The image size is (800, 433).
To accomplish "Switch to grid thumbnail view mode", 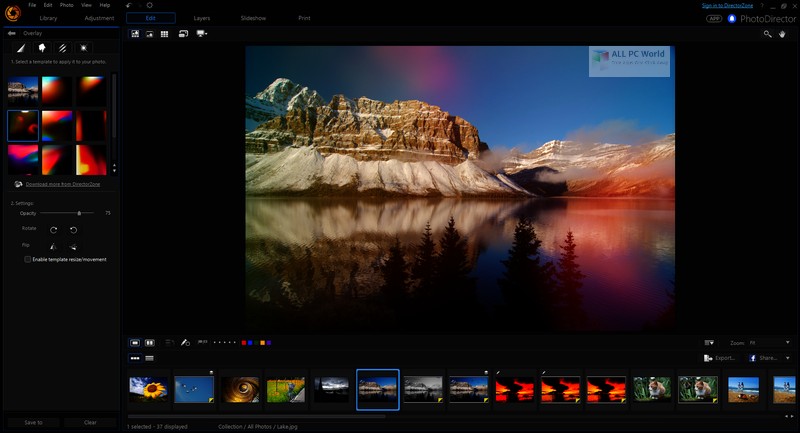I will pyautogui.click(x=164, y=34).
